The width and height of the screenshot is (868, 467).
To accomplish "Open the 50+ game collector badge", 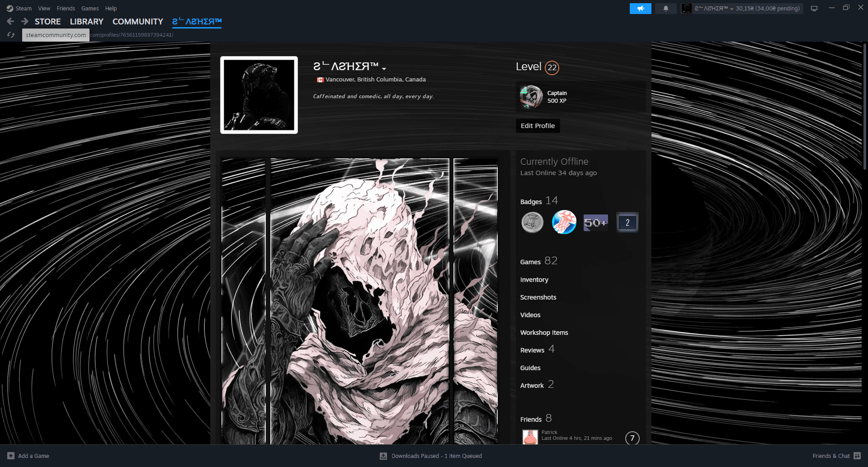I will [x=596, y=223].
